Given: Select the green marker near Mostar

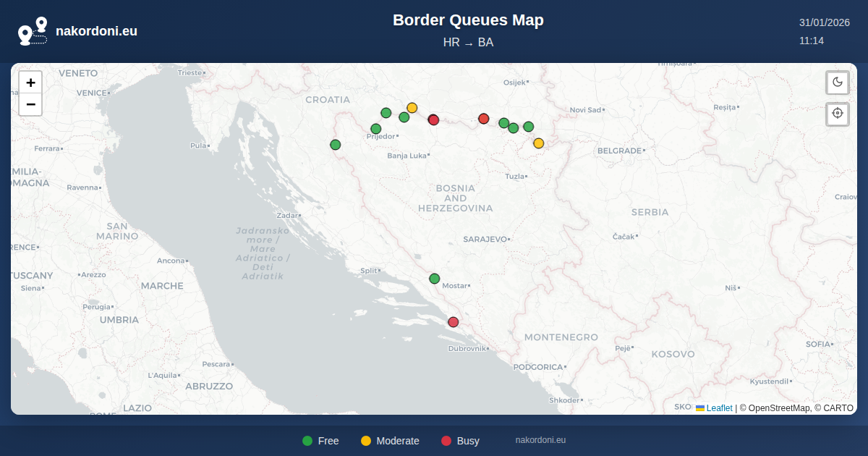Looking at the screenshot, I should tap(435, 279).
